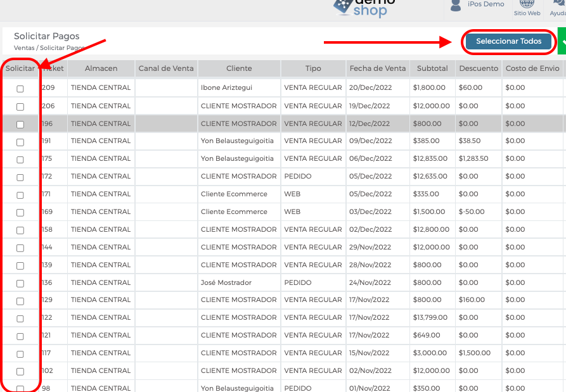Click the subtotal $1,800.00
Viewport: 566px width, 392px height.
coord(429,87)
